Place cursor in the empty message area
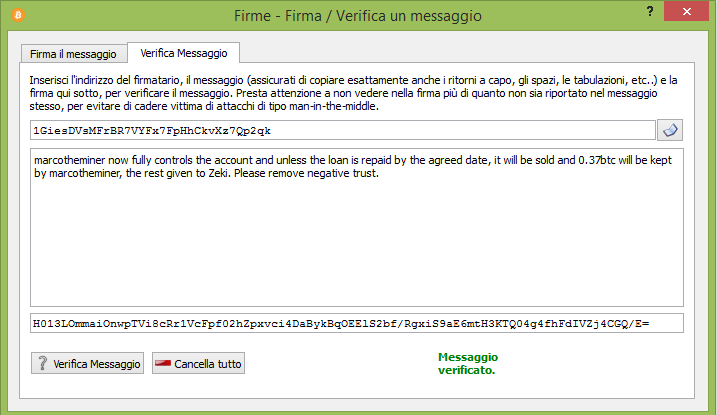 pyautogui.click(x=357, y=242)
